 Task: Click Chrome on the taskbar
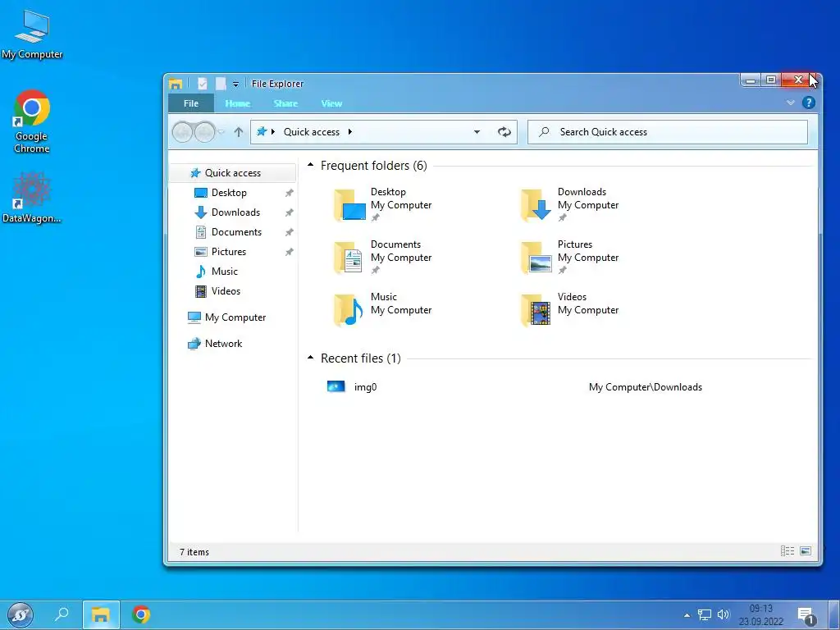[141, 614]
